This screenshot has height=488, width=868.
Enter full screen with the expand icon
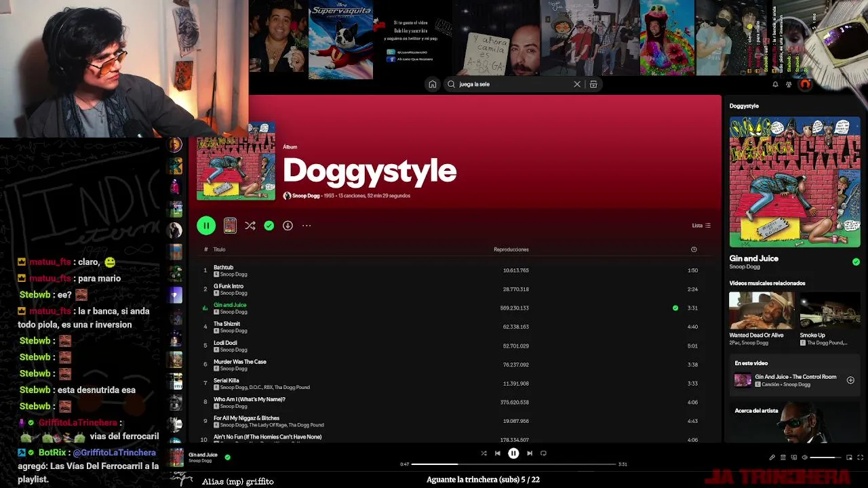860,457
